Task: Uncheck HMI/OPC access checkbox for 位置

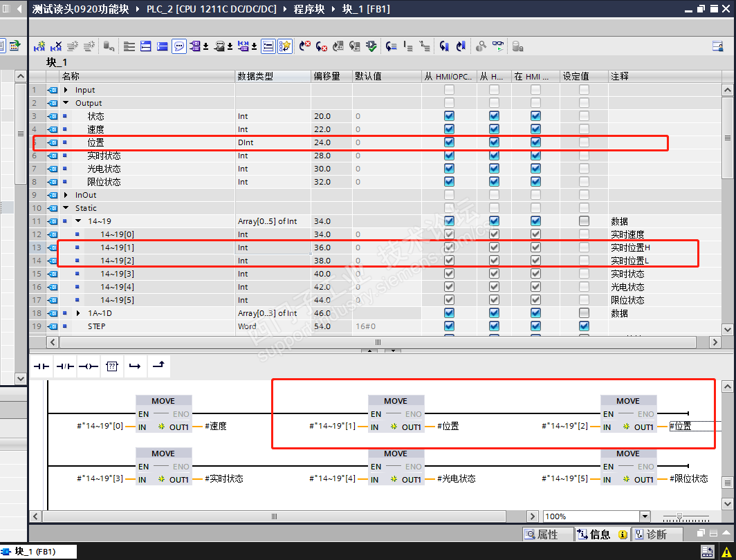Action: 449,142
